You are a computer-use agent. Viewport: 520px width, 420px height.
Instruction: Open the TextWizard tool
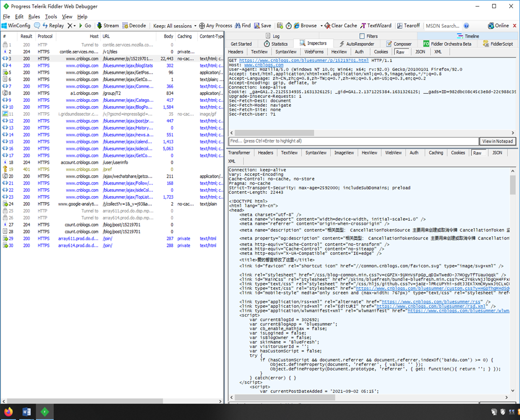point(376,26)
